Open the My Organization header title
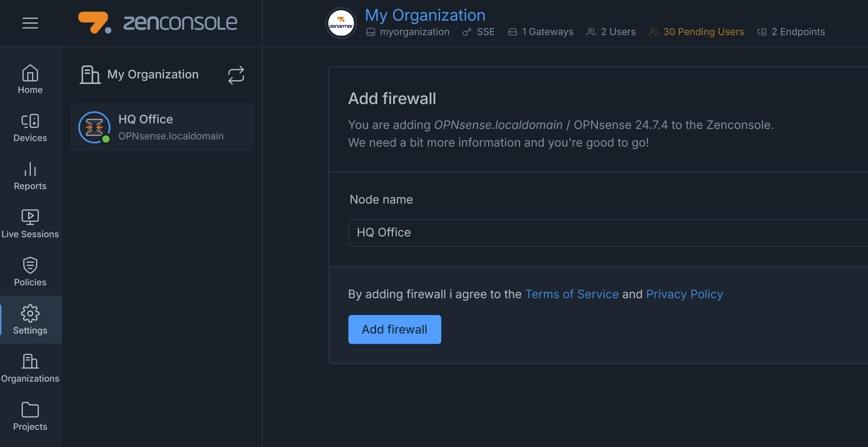The height and width of the screenshot is (447, 868). coord(425,15)
